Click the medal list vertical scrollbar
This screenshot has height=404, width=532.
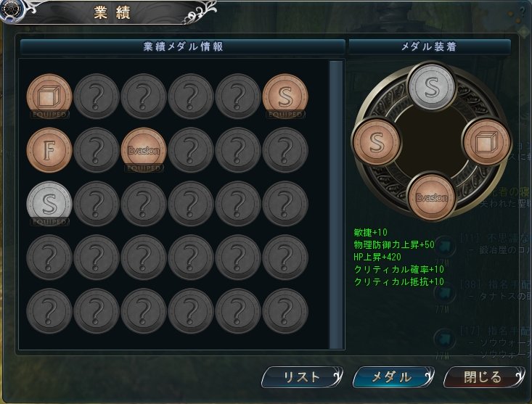pyautogui.click(x=336, y=205)
